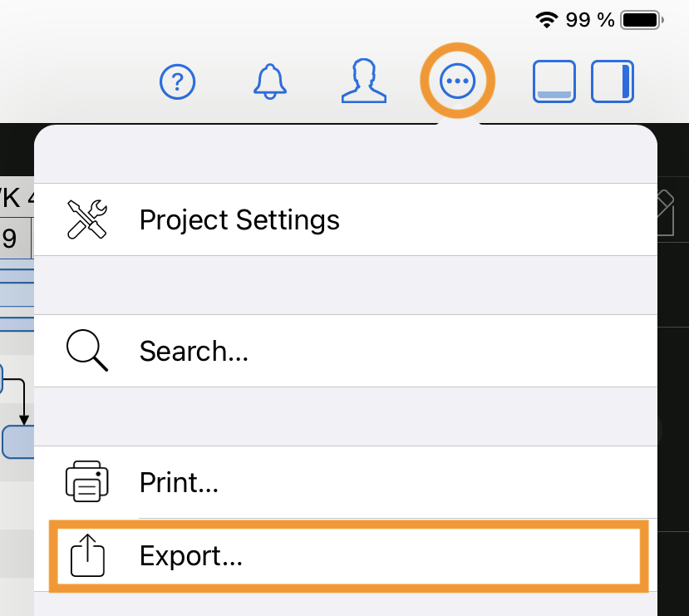Click the Wi-Fi status icon
The width and height of the screenshot is (689, 616).
546,18
